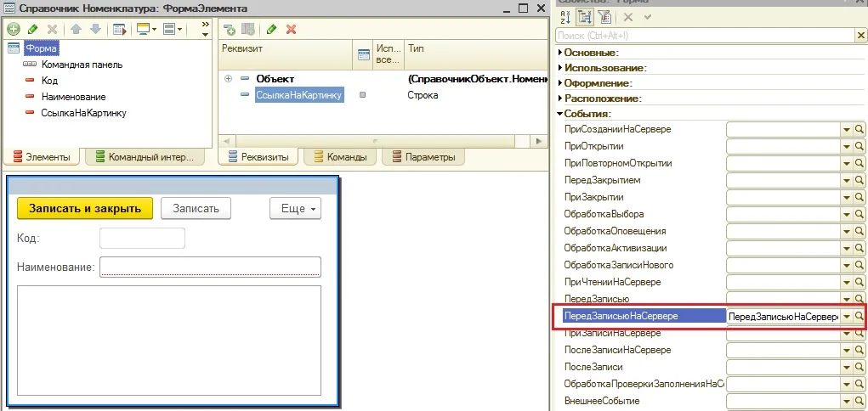Switch to the Команды tab
Image resolution: width=868 pixels, height=411 pixels.
(x=340, y=157)
